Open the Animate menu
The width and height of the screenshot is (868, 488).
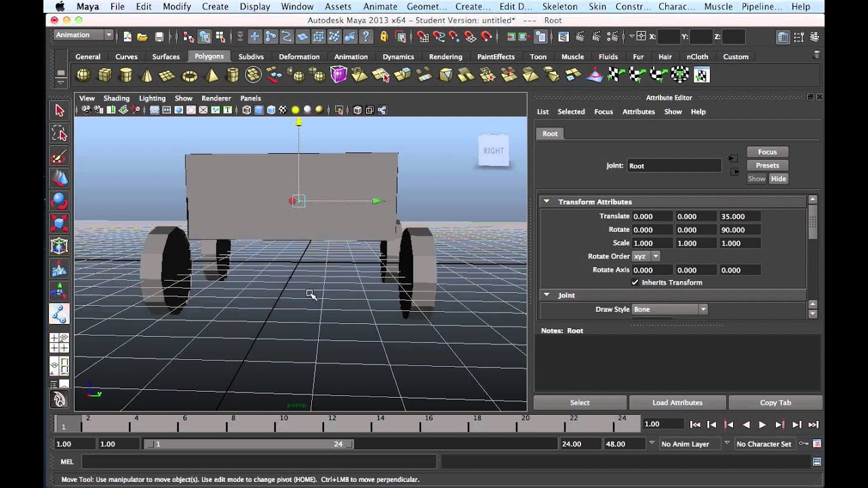[x=380, y=6]
